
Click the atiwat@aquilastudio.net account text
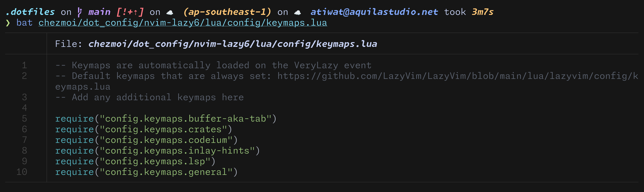[374, 12]
